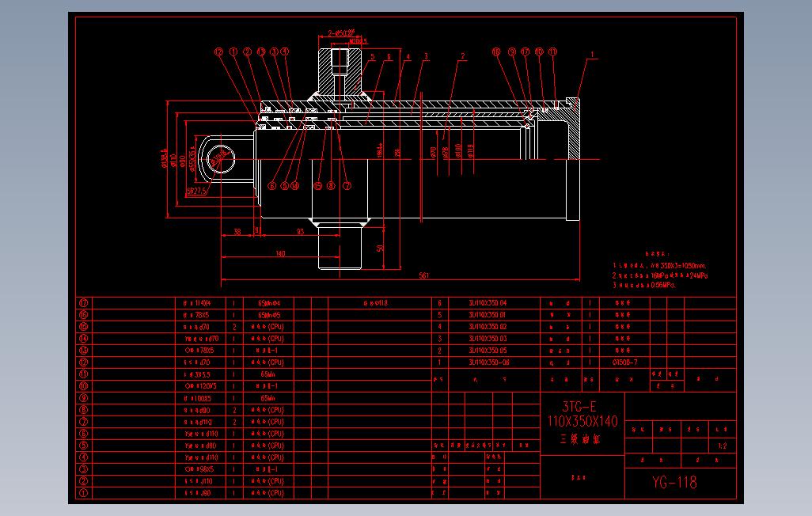Click the dimension value "93"
The width and height of the screenshot is (812, 516).
(301, 232)
